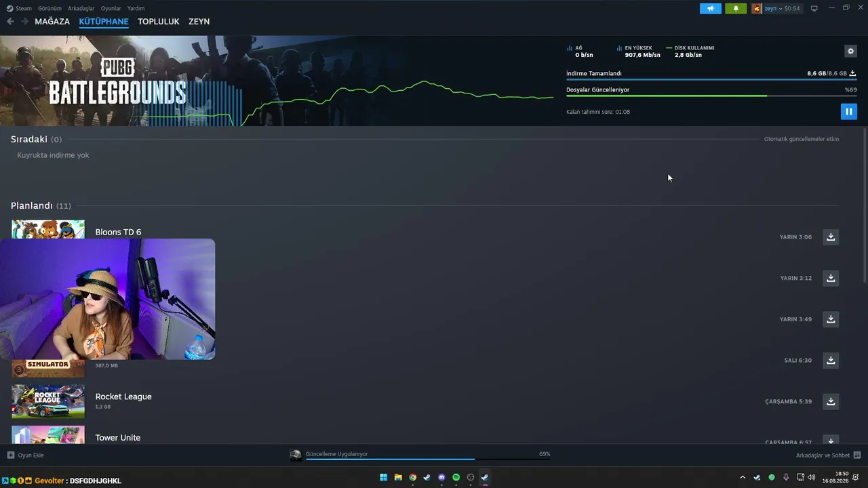Click the ÇARŞAMBA 5:39 schedule time
Image resolution: width=868 pixels, height=488 pixels.
tap(788, 402)
